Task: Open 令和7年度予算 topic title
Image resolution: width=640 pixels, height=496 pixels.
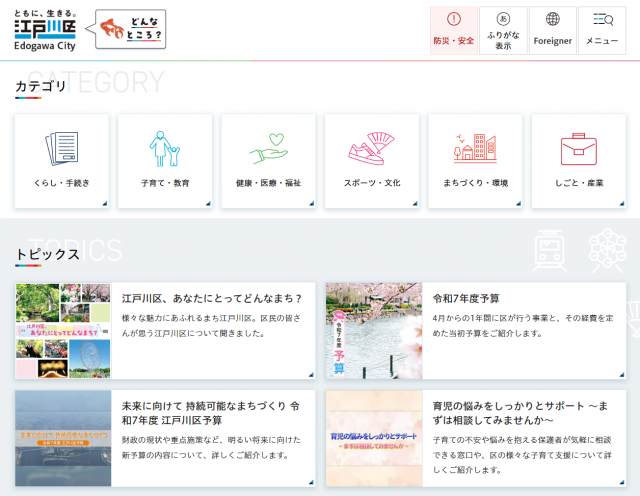Action: [466, 298]
